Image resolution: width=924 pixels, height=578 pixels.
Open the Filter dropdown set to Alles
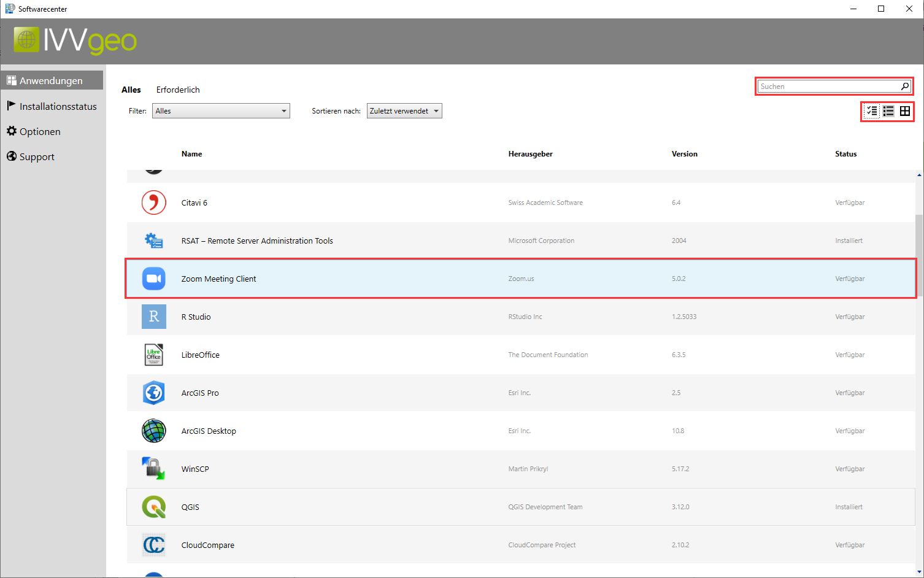(x=221, y=111)
